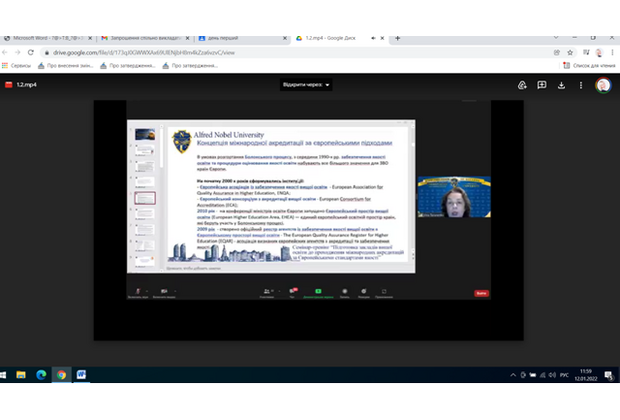This screenshot has width=620, height=420.
Task: Open the Drive more actions menu
Action: pos(580,85)
